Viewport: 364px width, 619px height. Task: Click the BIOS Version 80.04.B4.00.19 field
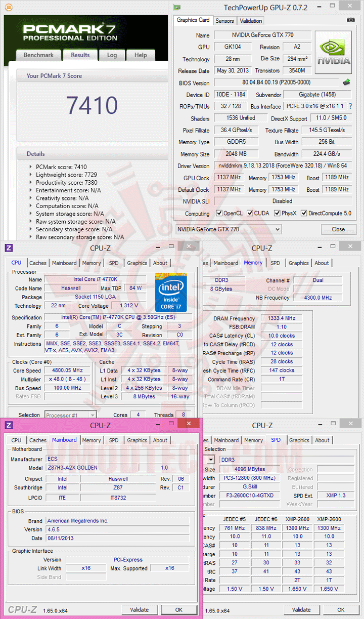pos(276,83)
